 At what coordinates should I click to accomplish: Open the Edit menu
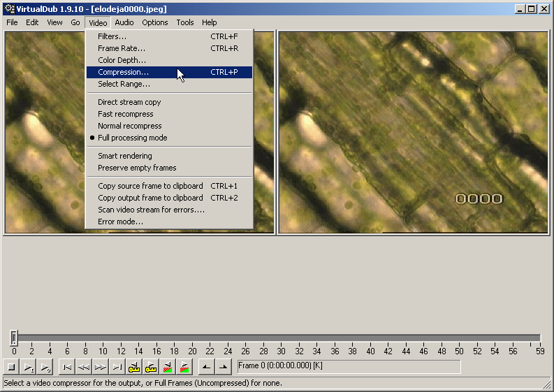click(x=32, y=22)
